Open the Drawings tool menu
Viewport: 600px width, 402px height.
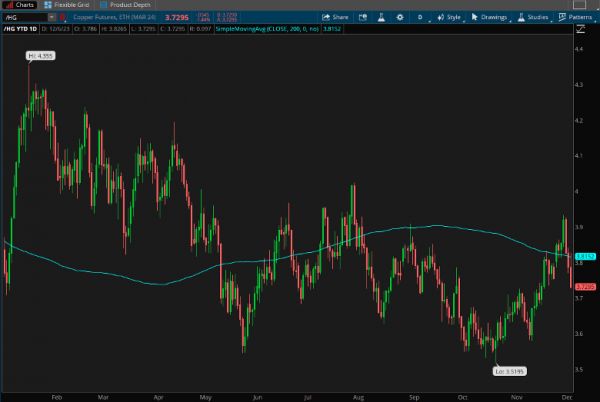point(489,17)
